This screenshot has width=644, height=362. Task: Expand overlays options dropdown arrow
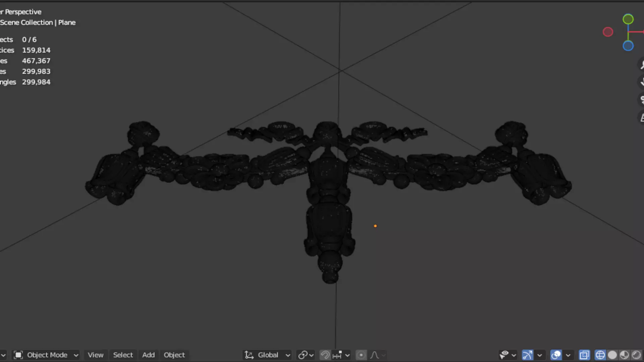(568, 355)
